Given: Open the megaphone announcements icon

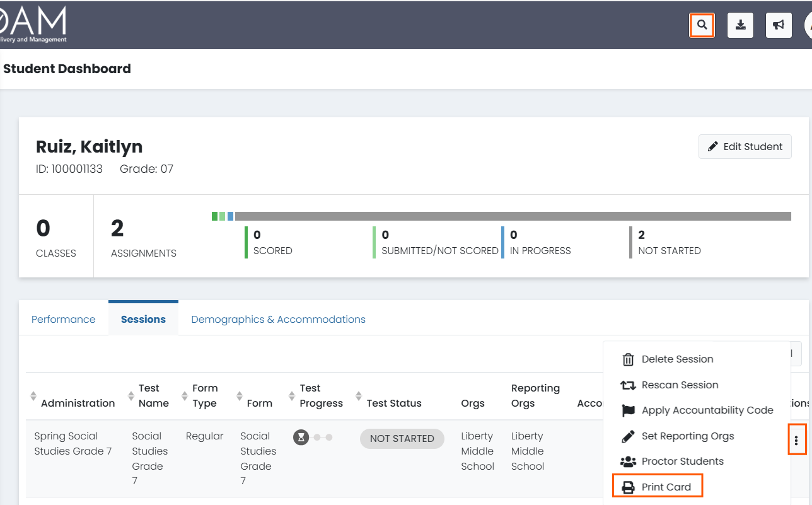Looking at the screenshot, I should pyautogui.click(x=779, y=26).
